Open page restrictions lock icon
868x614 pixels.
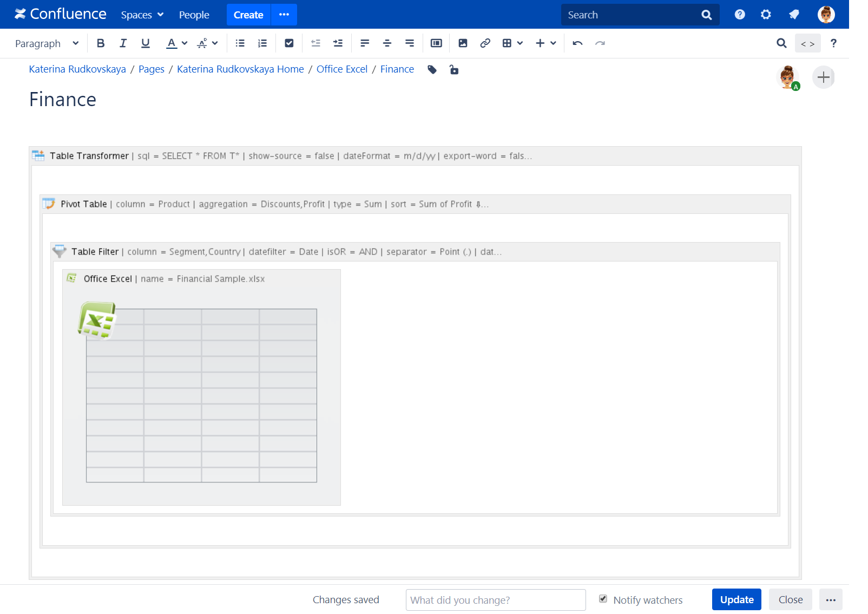tap(454, 69)
